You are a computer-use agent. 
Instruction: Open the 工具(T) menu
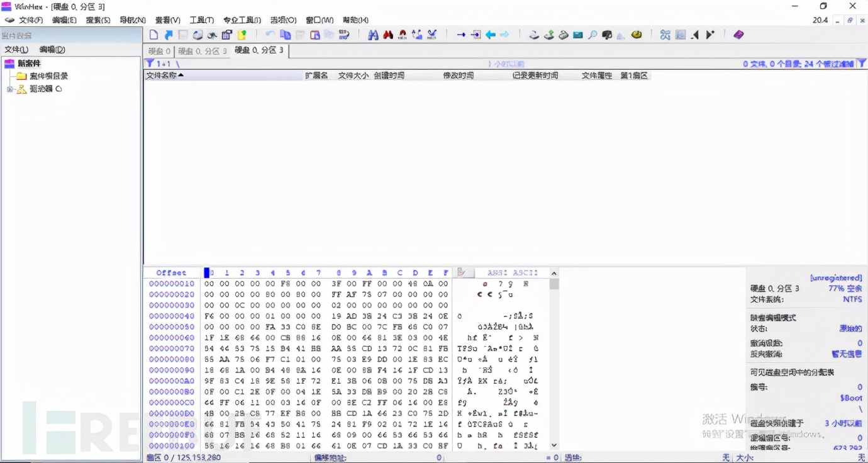(x=201, y=20)
